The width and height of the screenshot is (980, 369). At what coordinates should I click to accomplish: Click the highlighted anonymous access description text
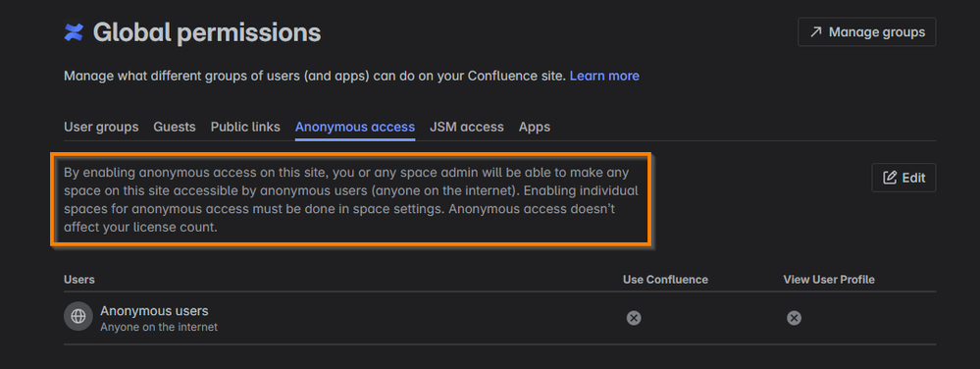[350, 200]
